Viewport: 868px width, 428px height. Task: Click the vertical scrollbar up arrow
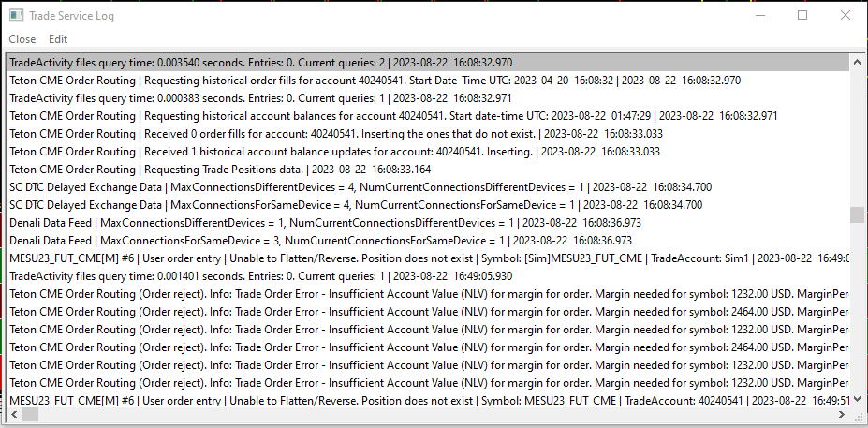click(x=857, y=62)
